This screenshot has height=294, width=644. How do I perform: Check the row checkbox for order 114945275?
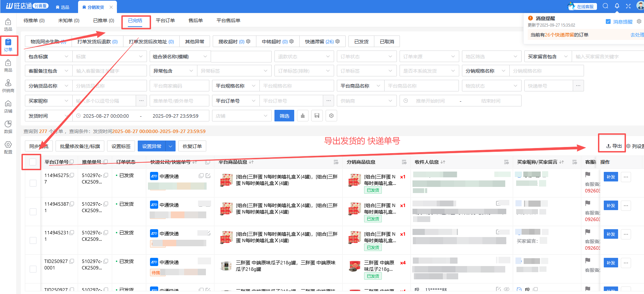click(33, 183)
